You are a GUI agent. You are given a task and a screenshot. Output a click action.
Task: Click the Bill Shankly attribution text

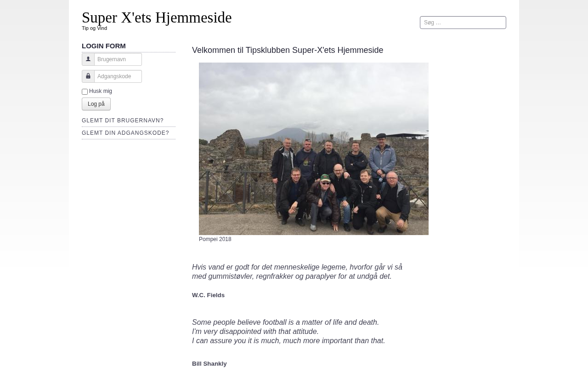coord(209,364)
